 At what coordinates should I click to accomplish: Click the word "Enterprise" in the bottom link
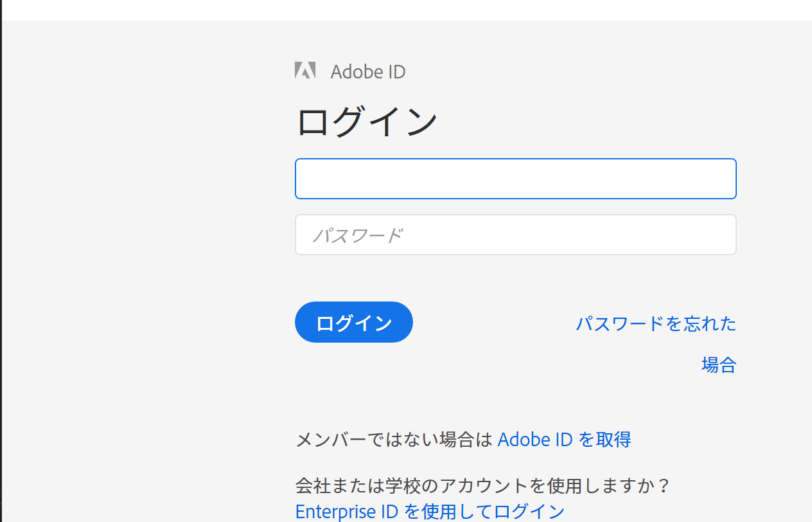pos(335,512)
